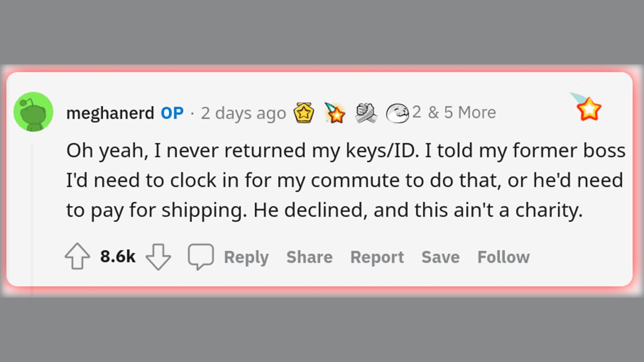
Task: Share this comment
Action: 309,257
